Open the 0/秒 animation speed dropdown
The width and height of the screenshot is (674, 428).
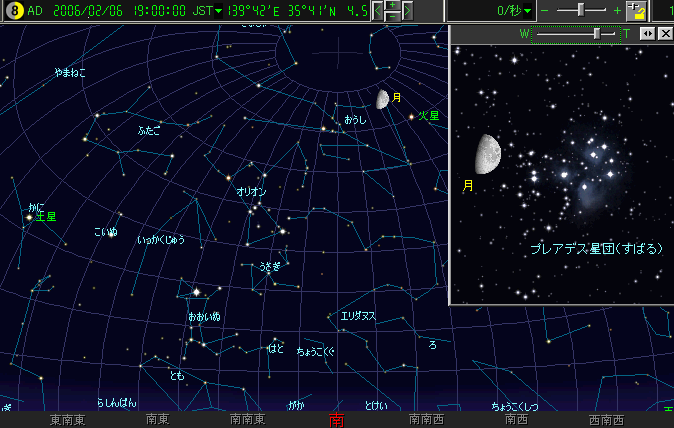point(527,10)
